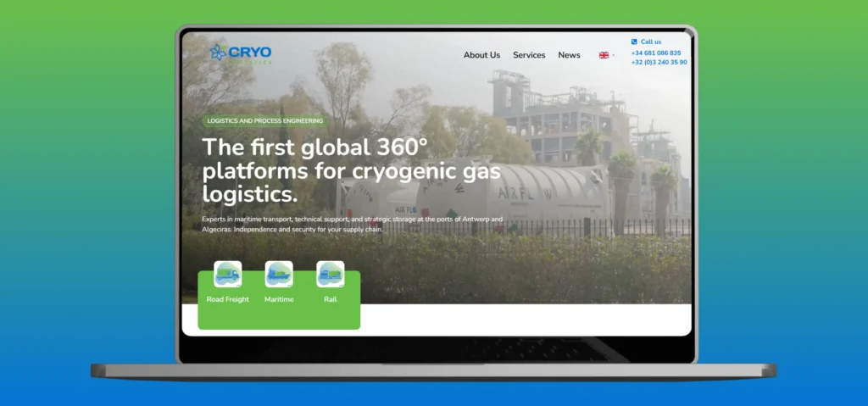Dial the +34 681 086 835 number
868x406 pixels.
click(x=656, y=53)
